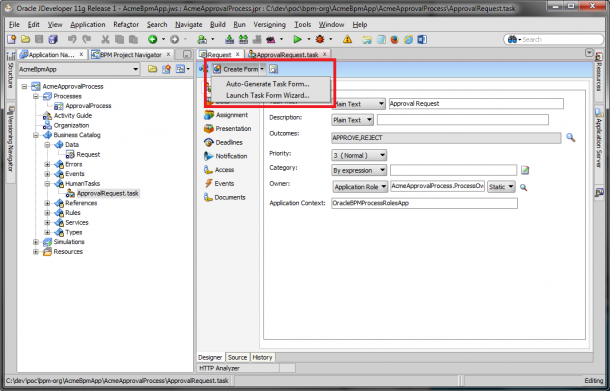Click the yellow warning triangle icon

point(347,39)
